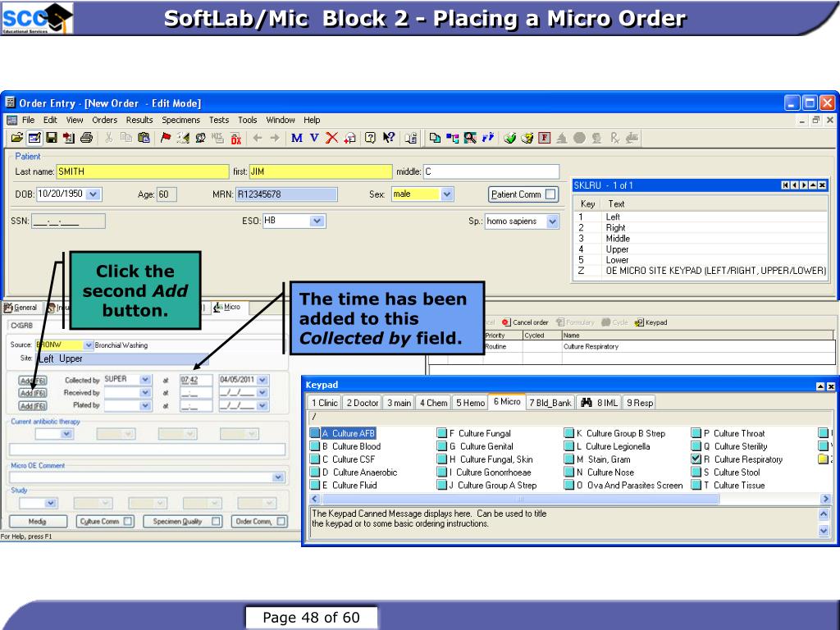Open the DOB date dropdown
The height and width of the screenshot is (630, 840).
point(94,194)
